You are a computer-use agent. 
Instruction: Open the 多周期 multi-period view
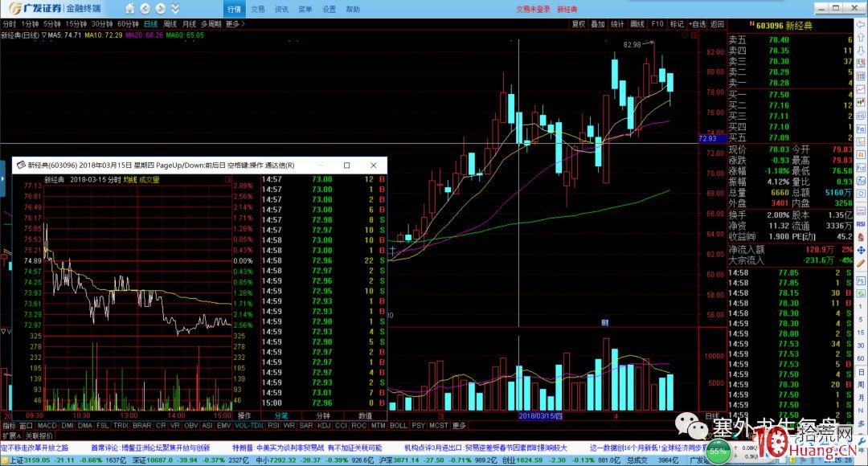tap(211, 24)
